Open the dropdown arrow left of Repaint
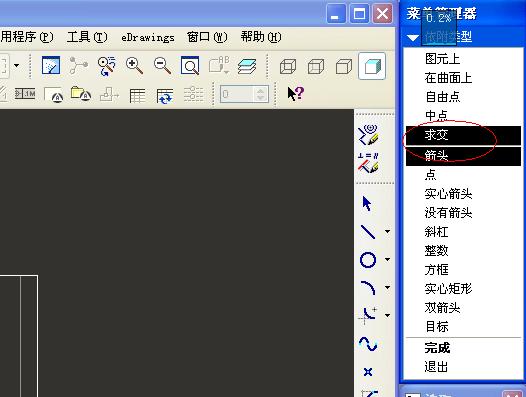526x397 pixels. (x=16, y=65)
